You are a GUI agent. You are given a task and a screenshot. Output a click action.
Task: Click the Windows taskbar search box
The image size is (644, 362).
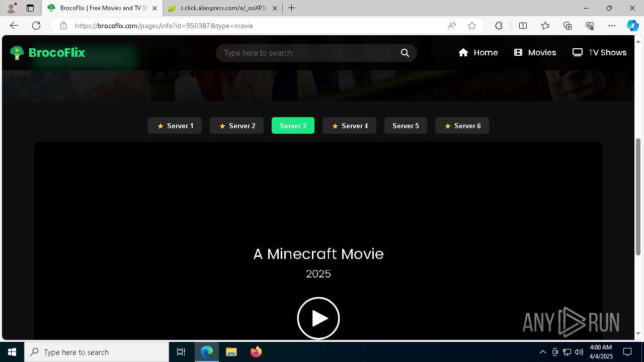[97, 352]
